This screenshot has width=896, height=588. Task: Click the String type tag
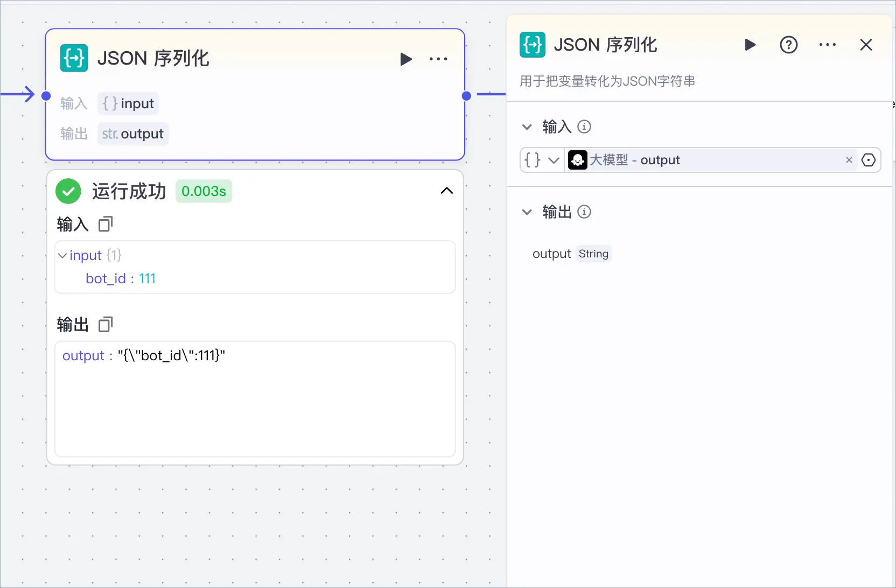pyautogui.click(x=593, y=254)
